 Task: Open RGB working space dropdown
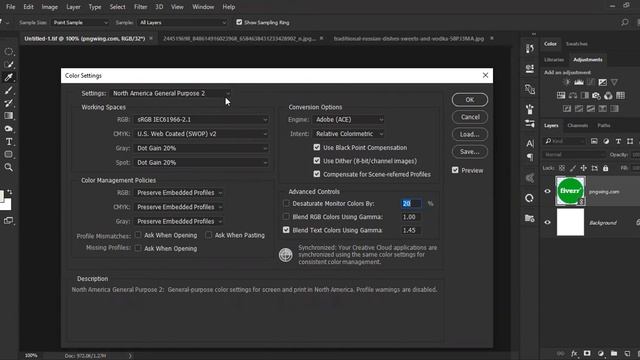pos(201,120)
